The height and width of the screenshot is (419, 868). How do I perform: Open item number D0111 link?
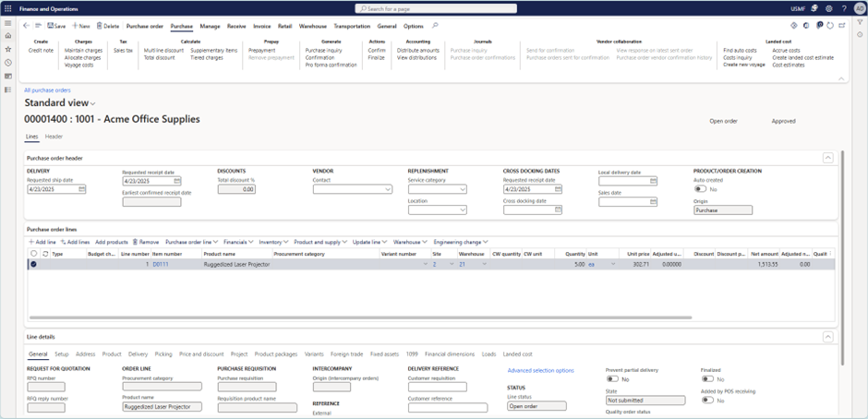click(161, 265)
